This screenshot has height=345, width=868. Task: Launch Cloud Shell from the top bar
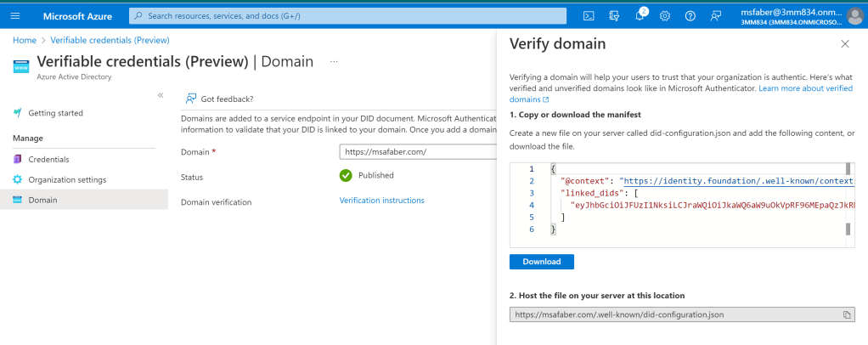point(589,16)
